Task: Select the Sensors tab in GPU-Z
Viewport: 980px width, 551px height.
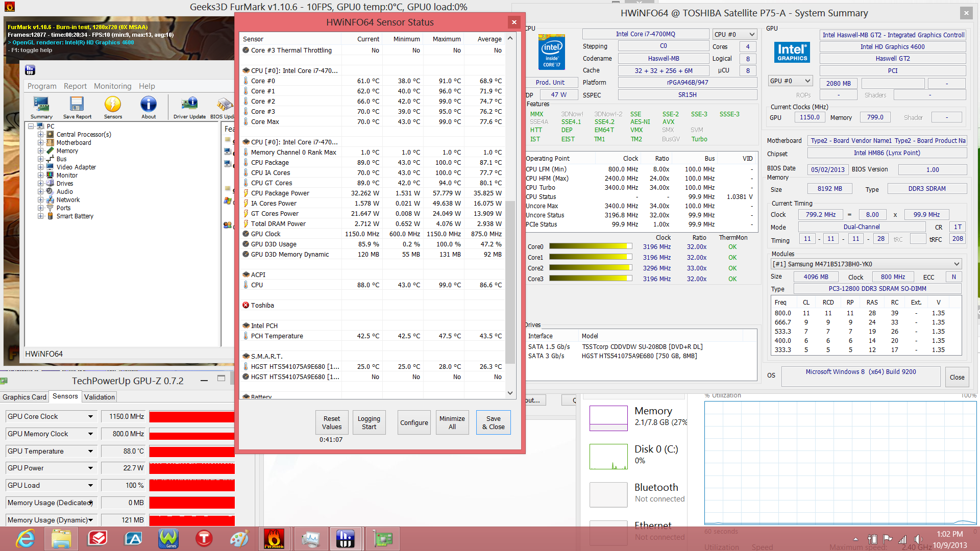Action: click(x=65, y=396)
